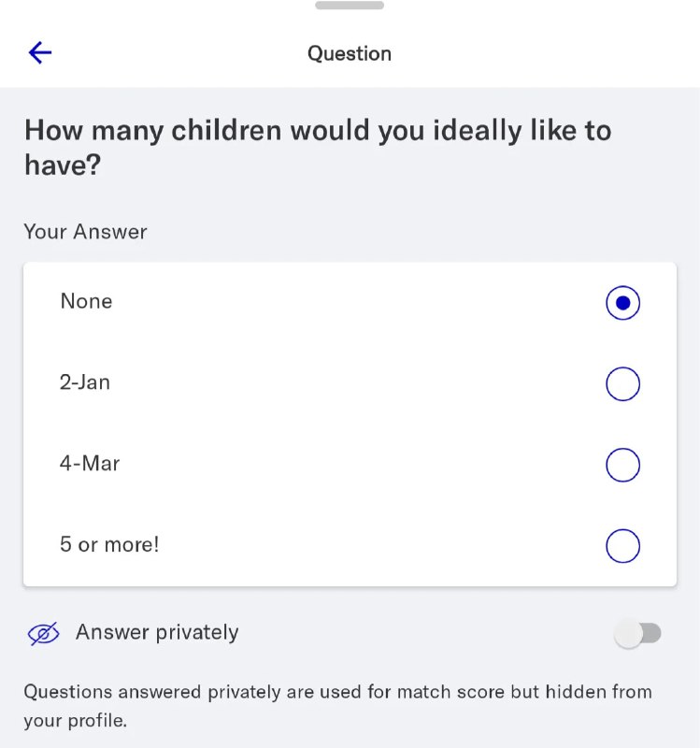Click the Your Answer section label

click(85, 232)
